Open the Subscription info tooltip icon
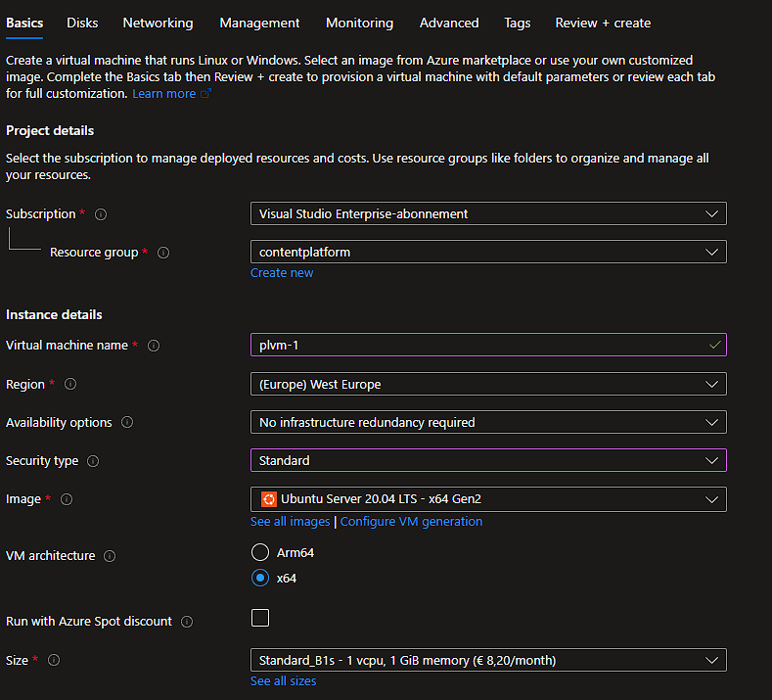The width and height of the screenshot is (772, 700). (101, 214)
